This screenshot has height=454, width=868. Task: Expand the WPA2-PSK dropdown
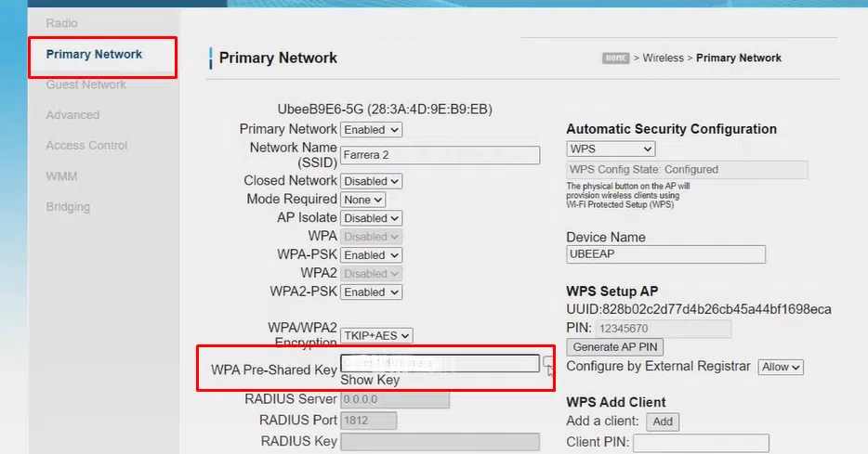click(371, 292)
